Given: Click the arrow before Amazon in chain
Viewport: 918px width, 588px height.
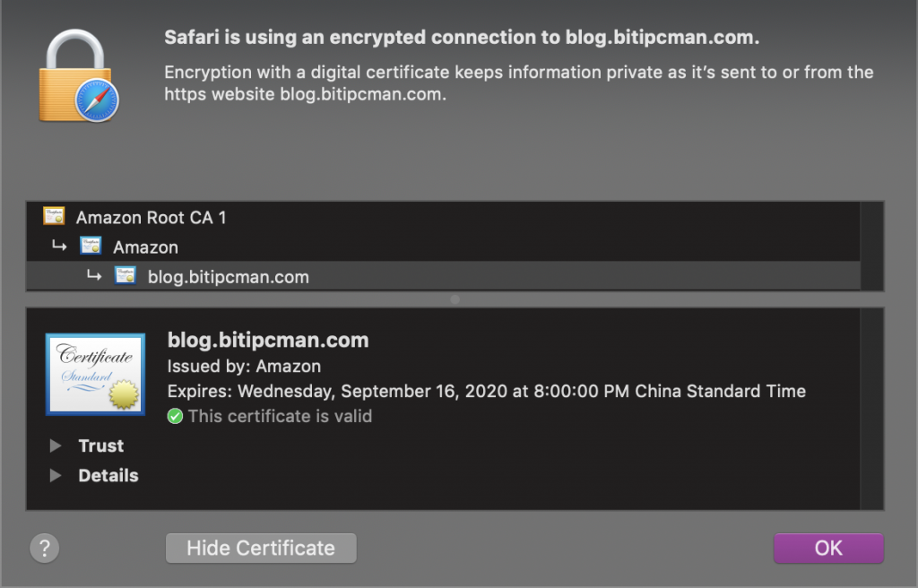Looking at the screenshot, I should pos(59,246).
